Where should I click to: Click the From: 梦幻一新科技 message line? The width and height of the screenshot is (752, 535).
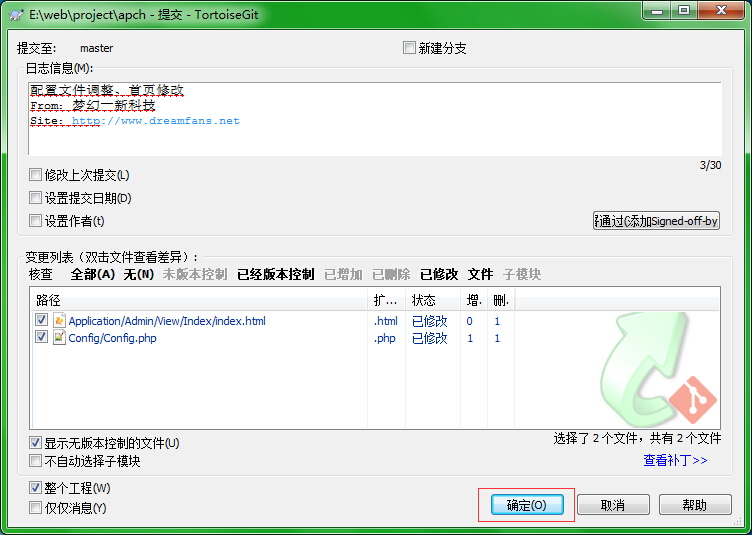click(93, 105)
